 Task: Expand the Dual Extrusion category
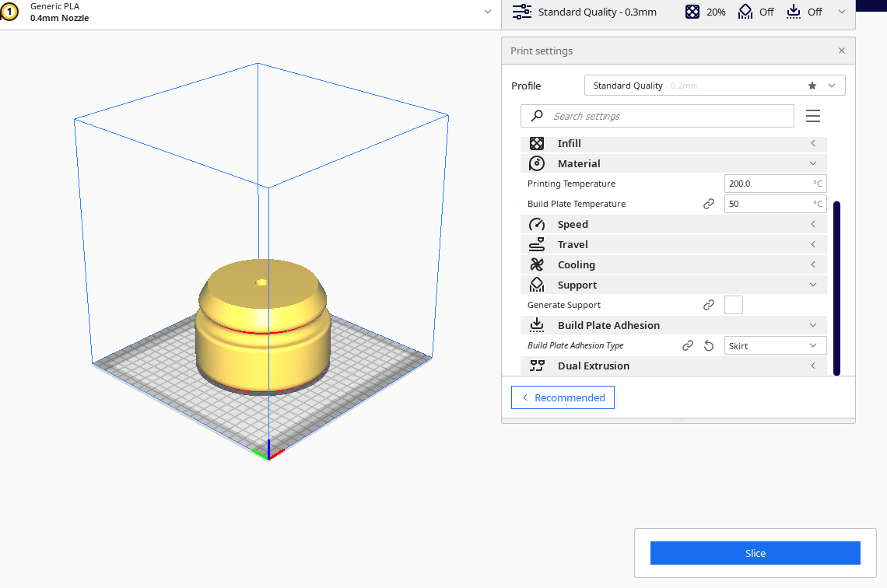coord(673,366)
